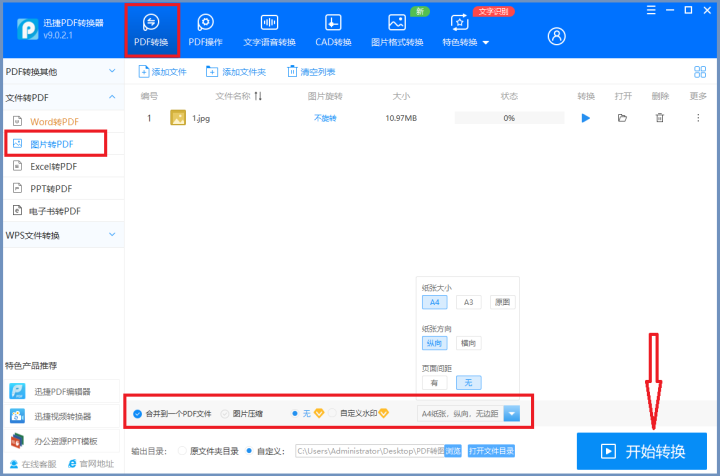The width and height of the screenshot is (720, 476).
Task: Switch to the PDF操作 tab
Action: (x=205, y=30)
